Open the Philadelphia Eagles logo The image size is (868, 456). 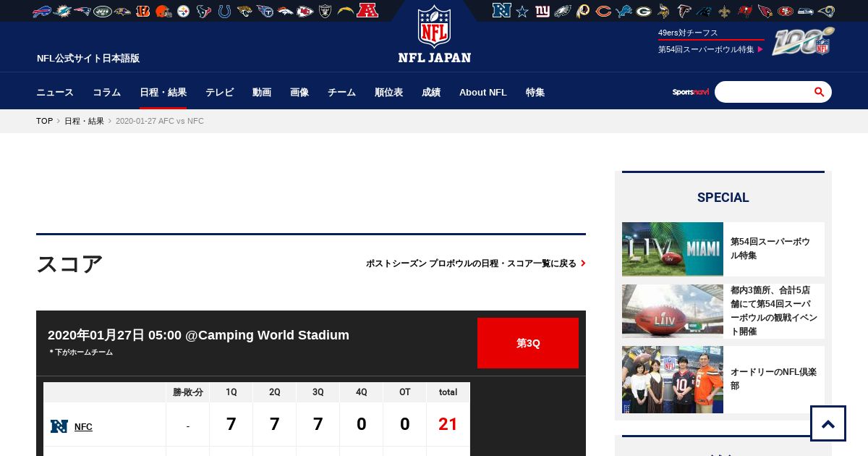[563, 11]
